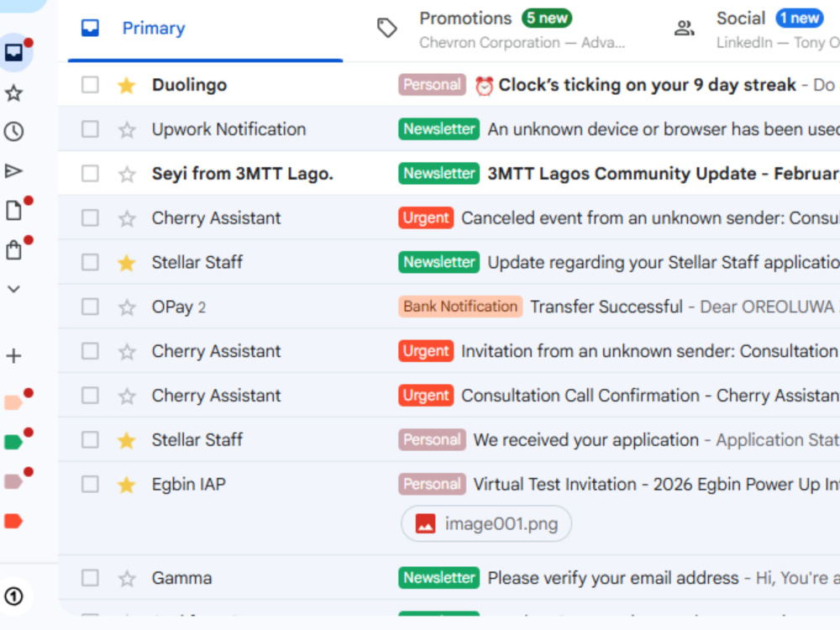
Task: Select the Canceled event Cherry Assistant checkbox
Action: pyautogui.click(x=90, y=218)
